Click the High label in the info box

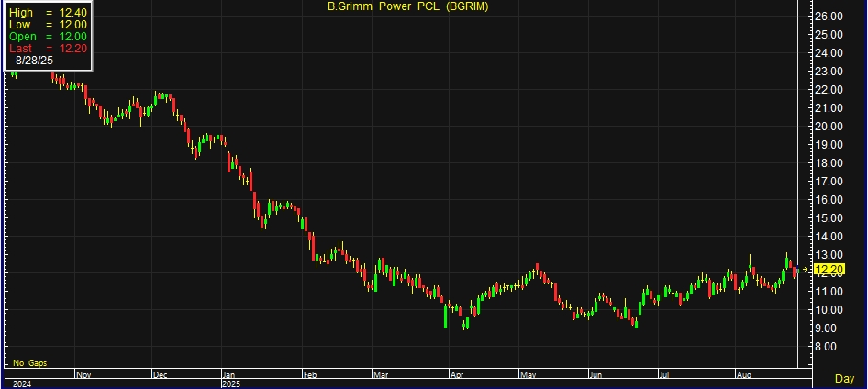[x=21, y=13]
